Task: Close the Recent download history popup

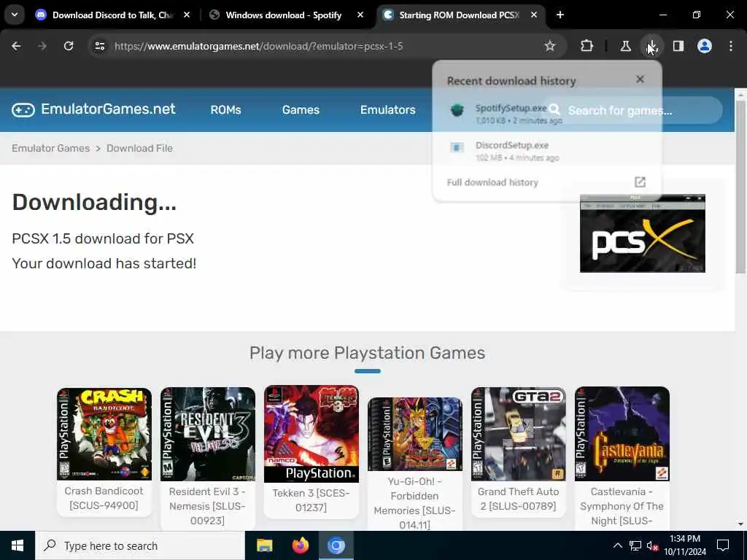Action: click(x=640, y=79)
